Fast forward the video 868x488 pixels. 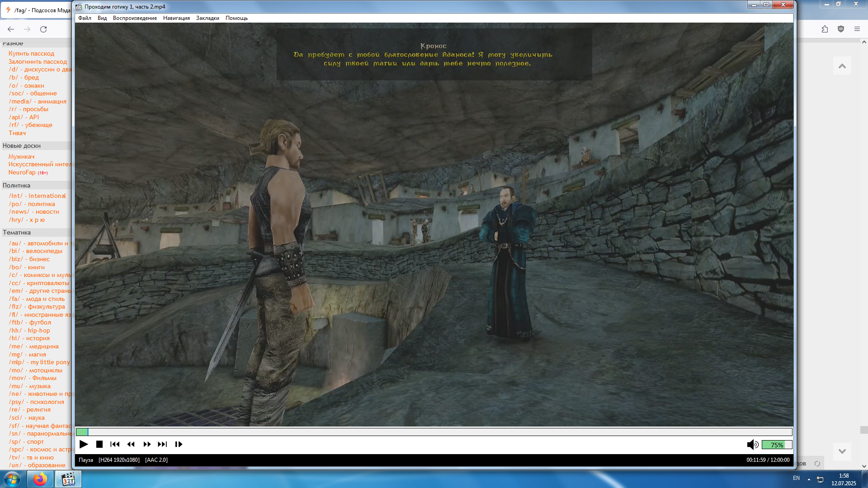(147, 444)
